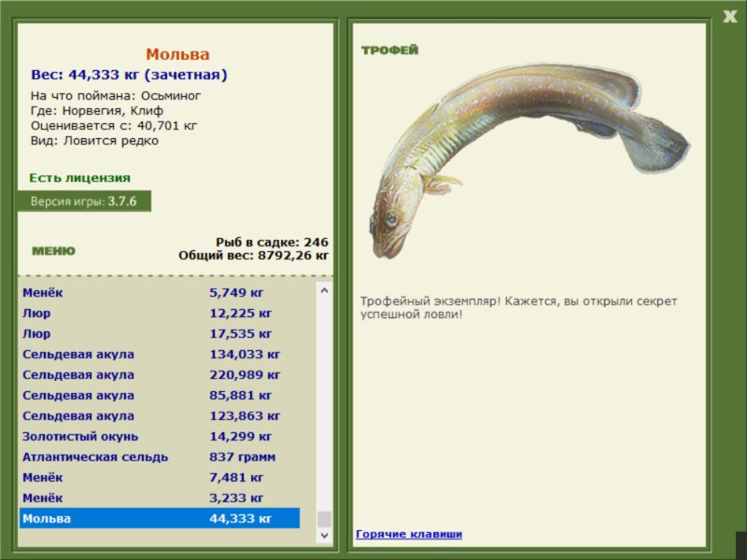Click the fish list scroll up arrow
The width and height of the screenshot is (747, 560).
click(324, 290)
